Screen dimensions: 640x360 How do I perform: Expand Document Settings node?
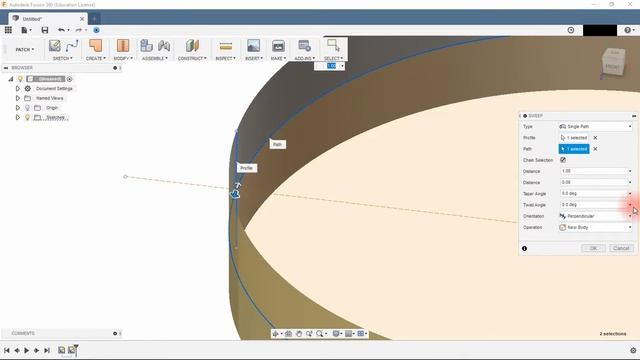coord(18,89)
